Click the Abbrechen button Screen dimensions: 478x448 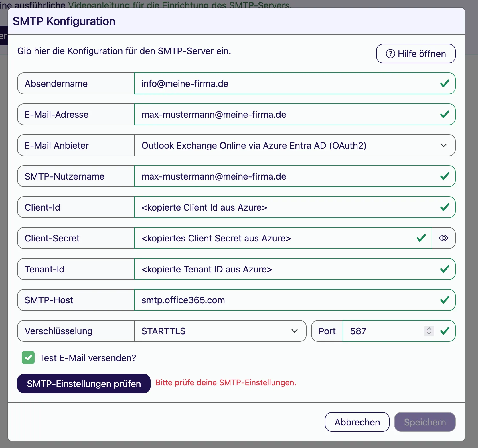click(357, 422)
